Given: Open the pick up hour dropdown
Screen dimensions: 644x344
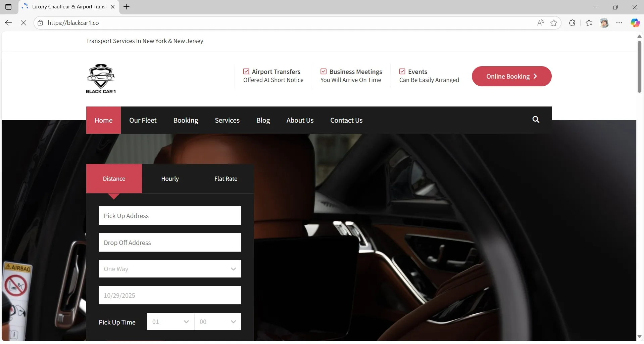Looking at the screenshot, I should click(170, 321).
